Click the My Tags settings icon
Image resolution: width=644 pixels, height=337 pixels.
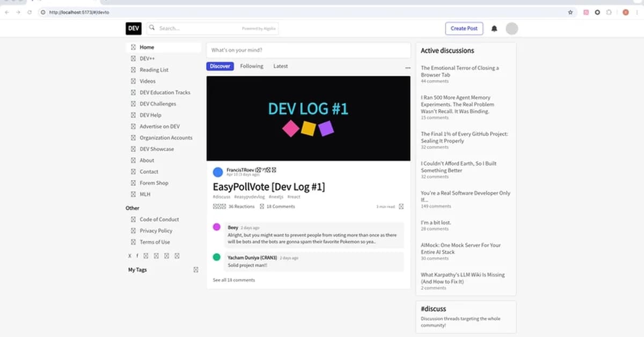[x=195, y=270]
